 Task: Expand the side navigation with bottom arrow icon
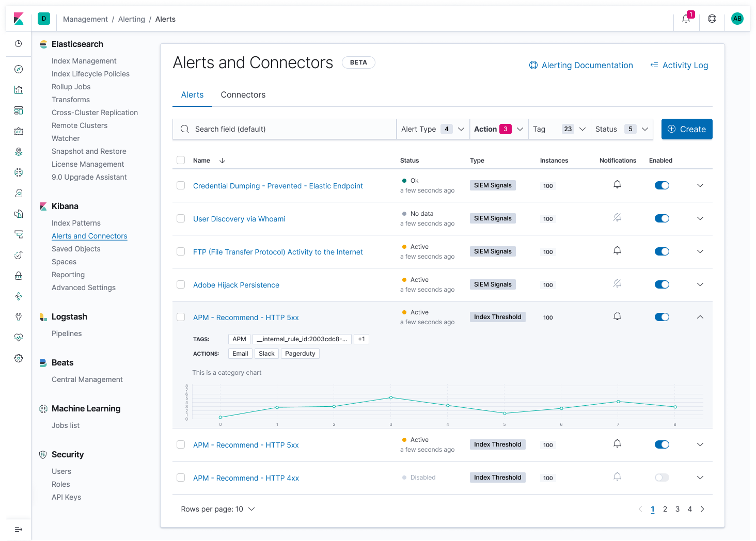coord(19,529)
